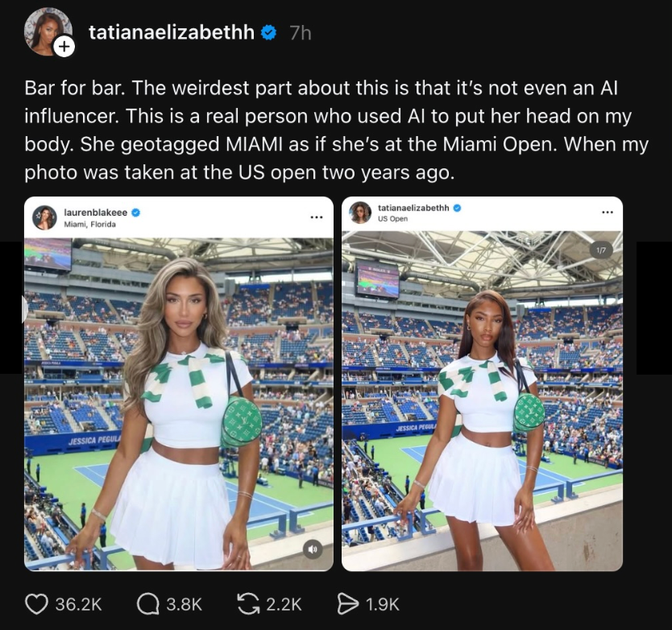Open the laurenblakeee profile name
Screen dimensions: 672x630
(x=95, y=212)
